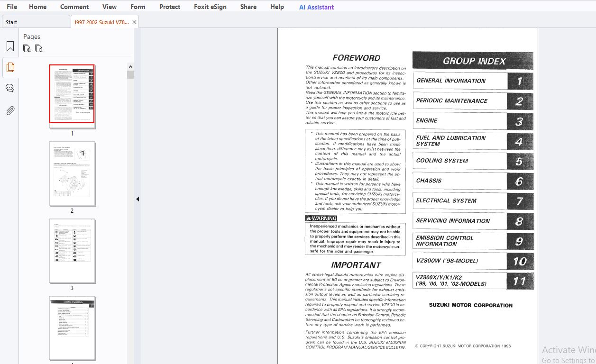Click the GENERAL INFORMATION index entry

473,81
